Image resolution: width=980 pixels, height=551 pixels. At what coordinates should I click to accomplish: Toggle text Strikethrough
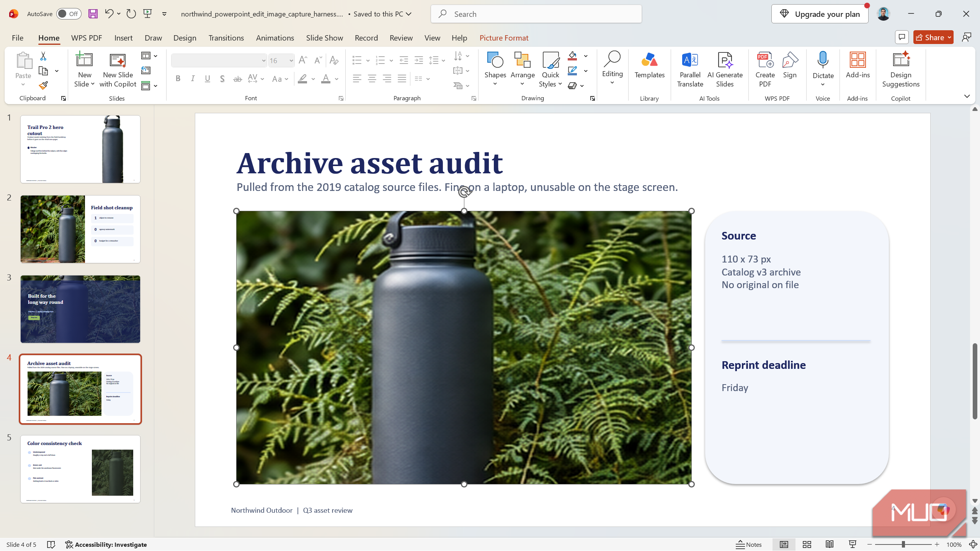tap(237, 79)
